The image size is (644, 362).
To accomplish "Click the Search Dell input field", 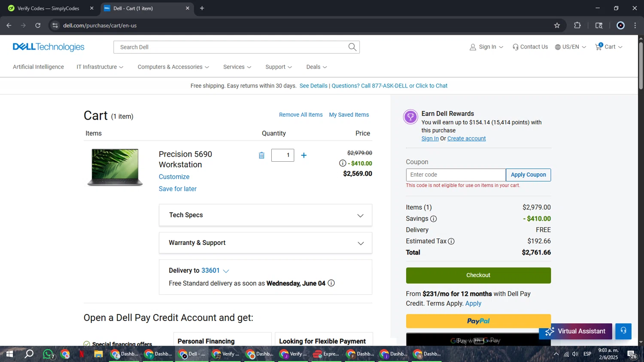I will click(232, 47).
